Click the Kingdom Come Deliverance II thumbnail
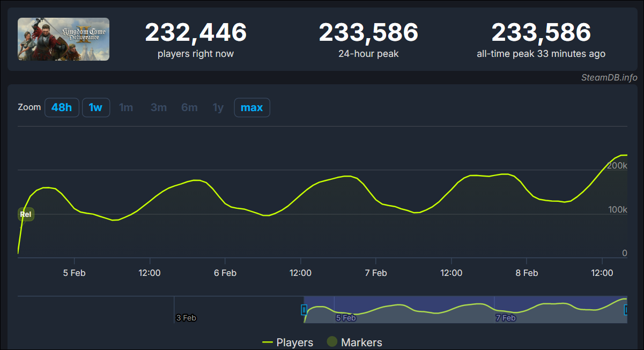The height and width of the screenshot is (350, 644). (63, 39)
